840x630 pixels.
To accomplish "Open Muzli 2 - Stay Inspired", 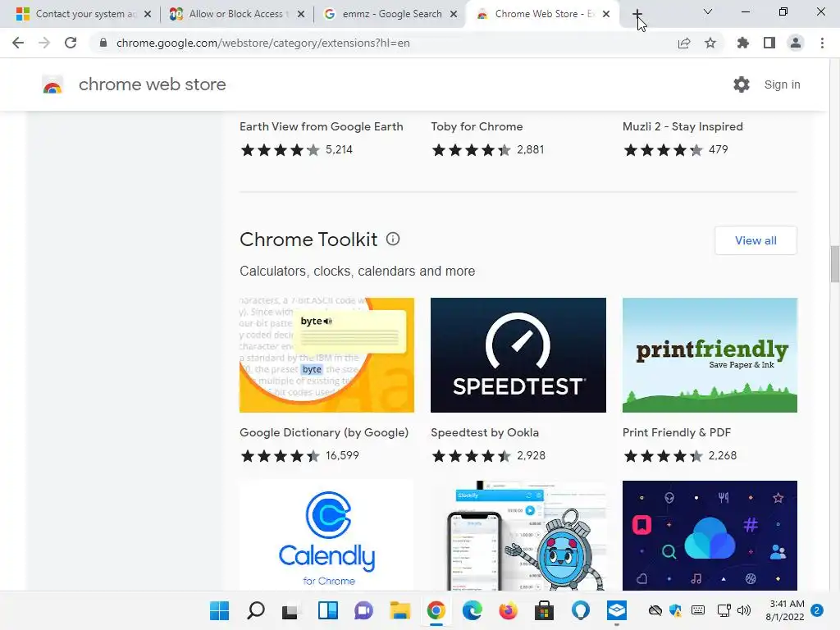I will tap(682, 126).
